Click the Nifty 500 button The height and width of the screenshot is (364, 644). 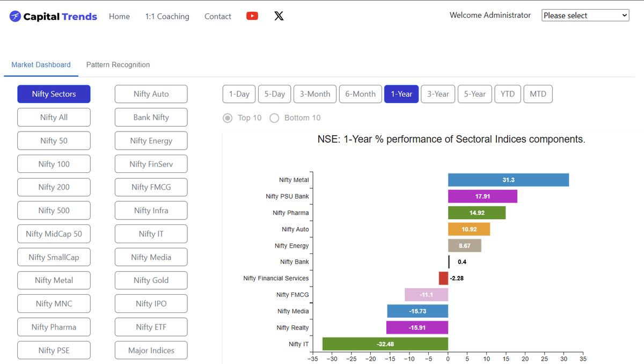pyautogui.click(x=54, y=210)
